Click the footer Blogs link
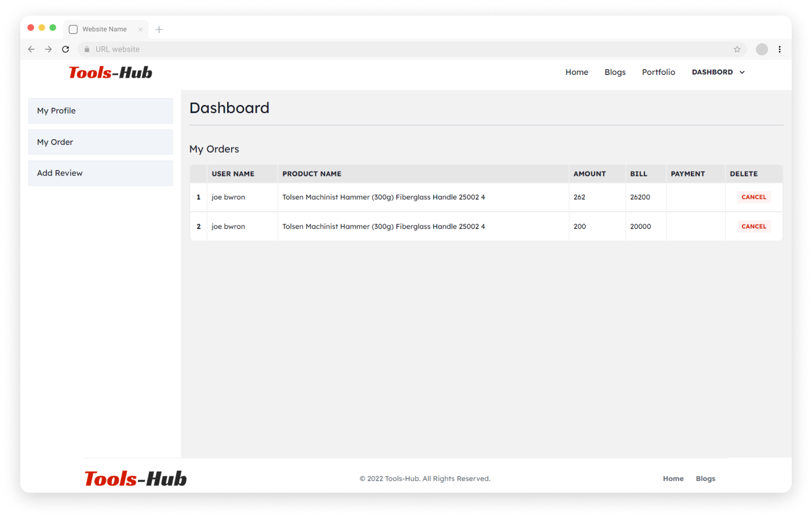 pos(705,479)
